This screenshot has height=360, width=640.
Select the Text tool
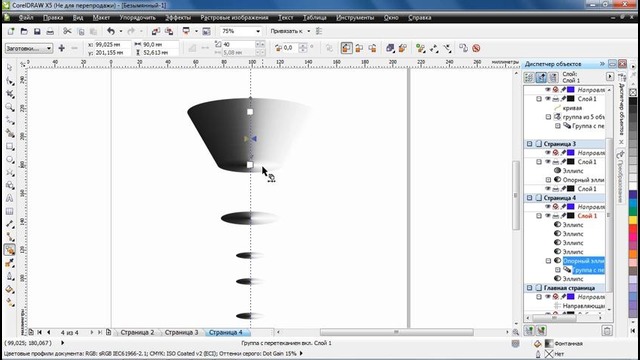point(10,198)
